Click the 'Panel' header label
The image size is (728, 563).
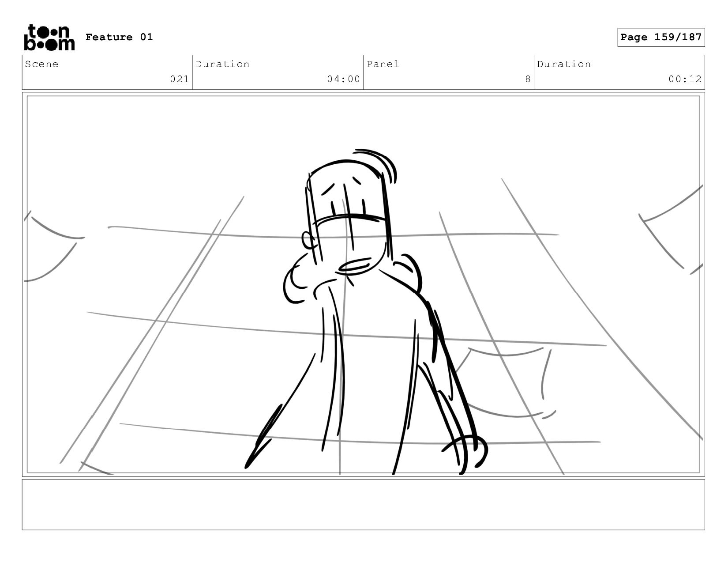pyautogui.click(x=383, y=64)
